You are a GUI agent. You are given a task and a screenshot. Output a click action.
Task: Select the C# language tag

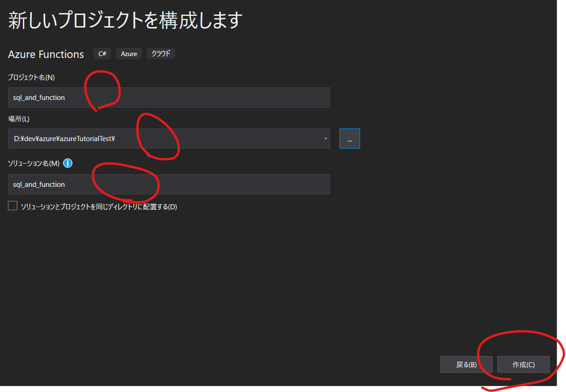click(102, 53)
